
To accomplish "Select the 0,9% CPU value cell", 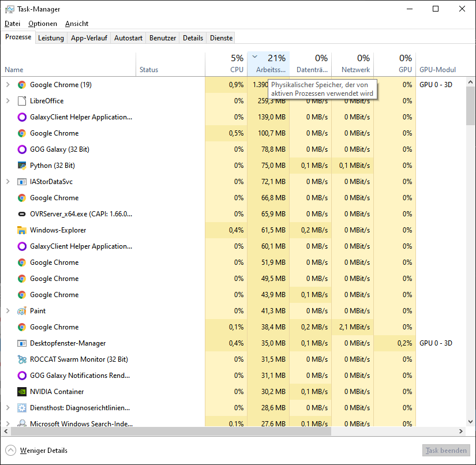I will click(226, 85).
